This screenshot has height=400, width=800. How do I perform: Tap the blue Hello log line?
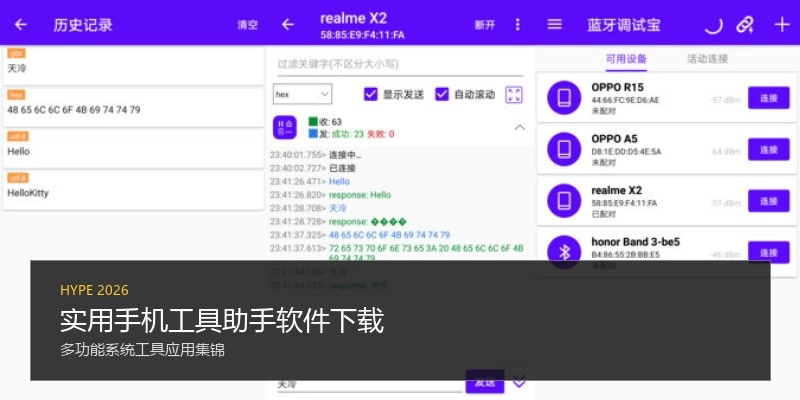click(339, 182)
